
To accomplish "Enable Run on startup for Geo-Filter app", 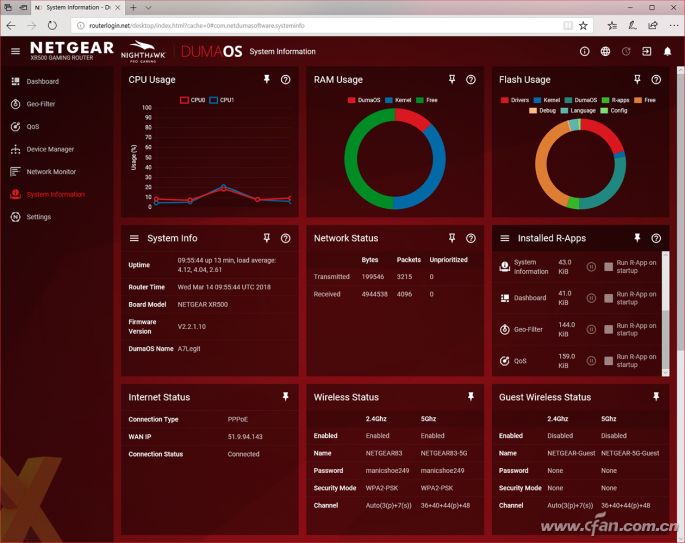I will [608, 329].
